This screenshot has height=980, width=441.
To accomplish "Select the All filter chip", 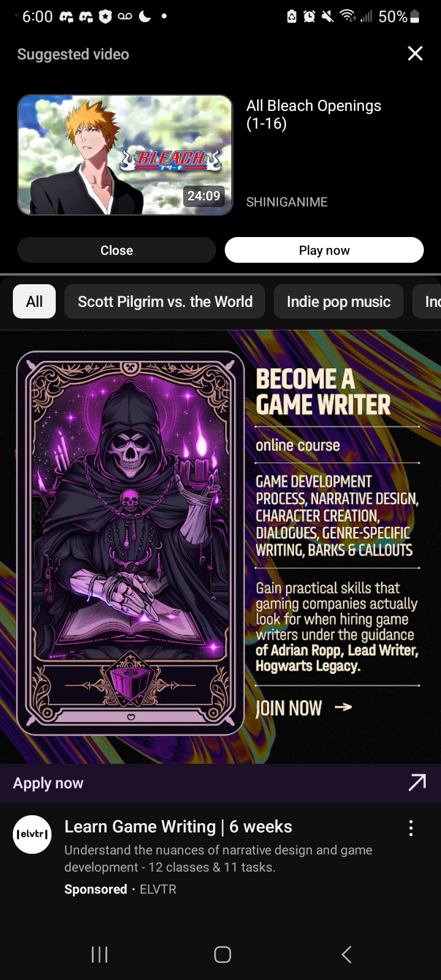I will click(34, 301).
